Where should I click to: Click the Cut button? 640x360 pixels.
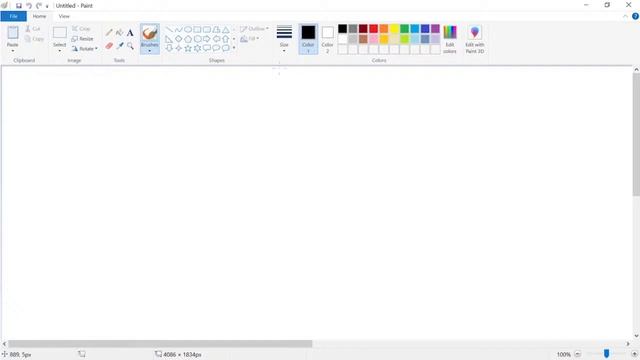(x=33, y=29)
